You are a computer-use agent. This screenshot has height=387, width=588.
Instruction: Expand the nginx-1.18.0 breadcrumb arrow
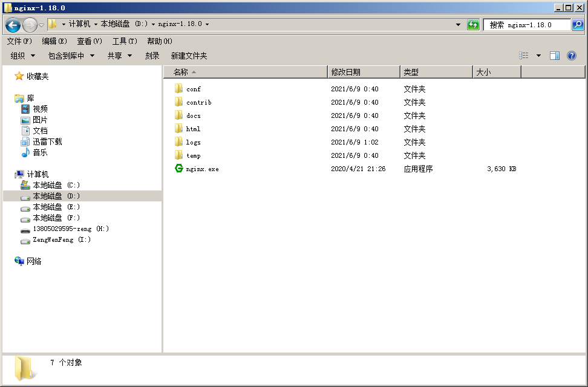click(x=207, y=24)
